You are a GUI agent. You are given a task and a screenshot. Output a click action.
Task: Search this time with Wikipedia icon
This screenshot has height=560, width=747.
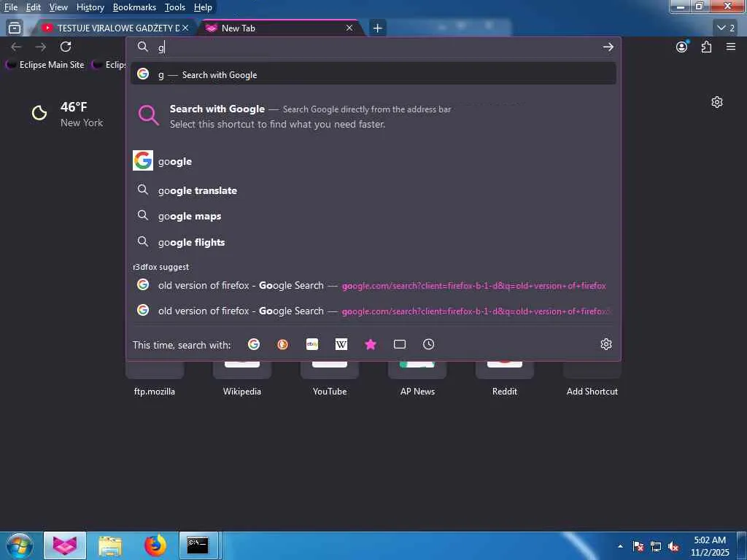pyautogui.click(x=341, y=344)
